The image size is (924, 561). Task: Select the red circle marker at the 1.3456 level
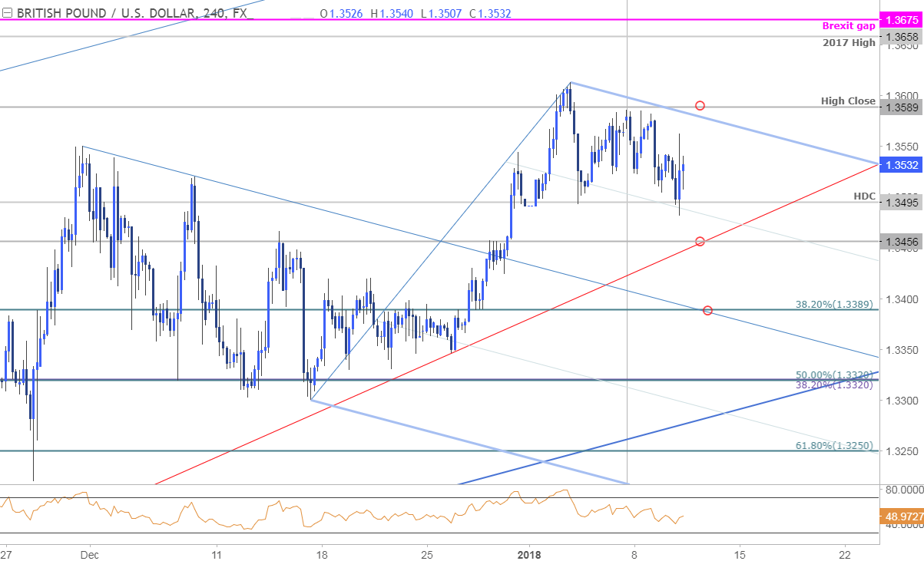pos(700,242)
